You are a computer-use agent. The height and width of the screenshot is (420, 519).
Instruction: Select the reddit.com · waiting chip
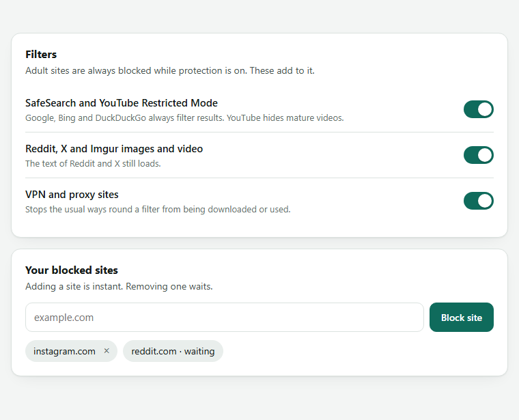point(173,351)
